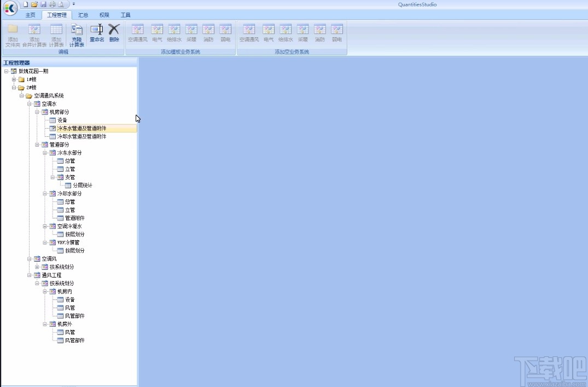Screen dimensions: 588x387
Task: Select the 工程管理 ribbon tab
Action: point(57,15)
